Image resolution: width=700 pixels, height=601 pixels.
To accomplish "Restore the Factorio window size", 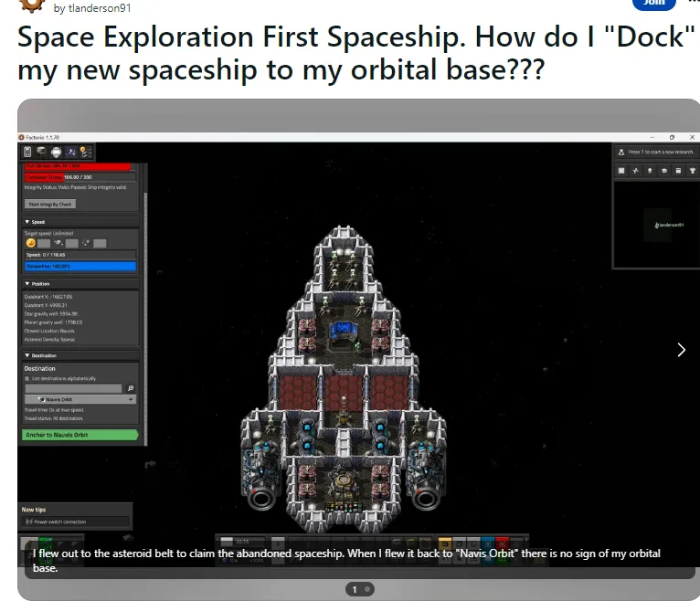I will (672, 137).
